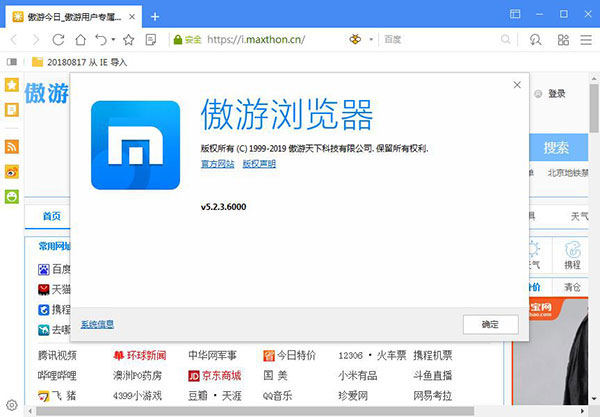Open the yellow notes icon in the sidebar
The width and height of the screenshot is (600, 417).
tap(11, 109)
